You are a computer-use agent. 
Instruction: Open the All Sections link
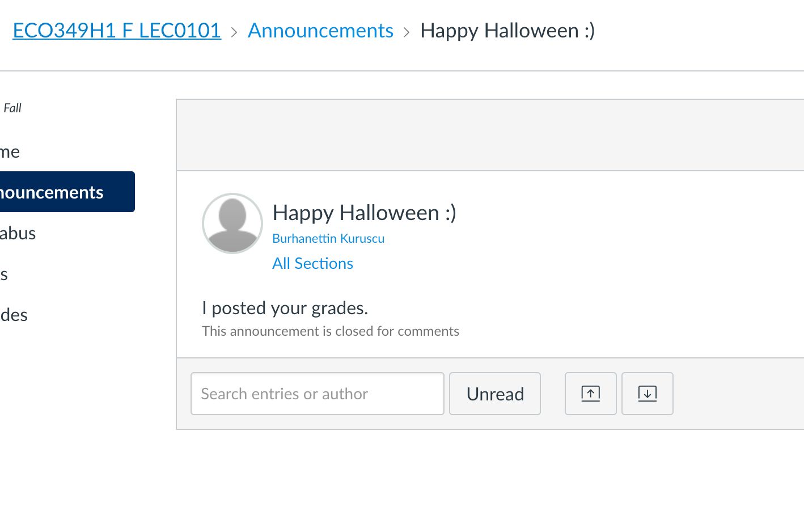pos(312,263)
